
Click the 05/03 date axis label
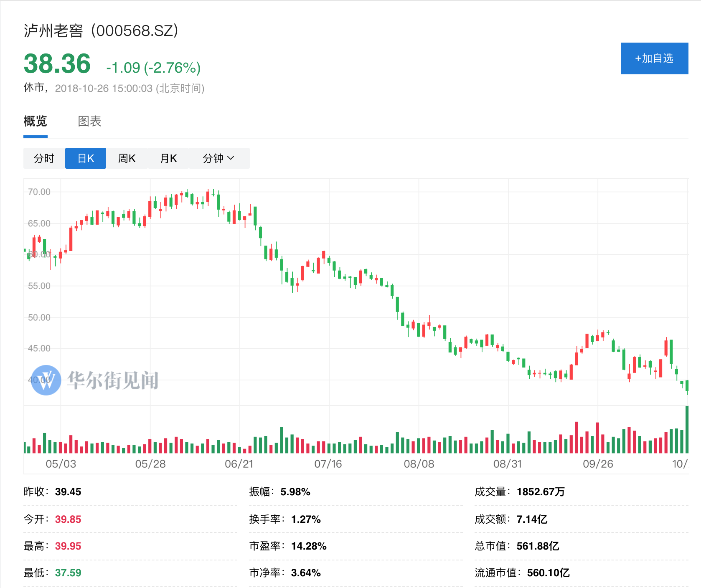tap(61, 464)
